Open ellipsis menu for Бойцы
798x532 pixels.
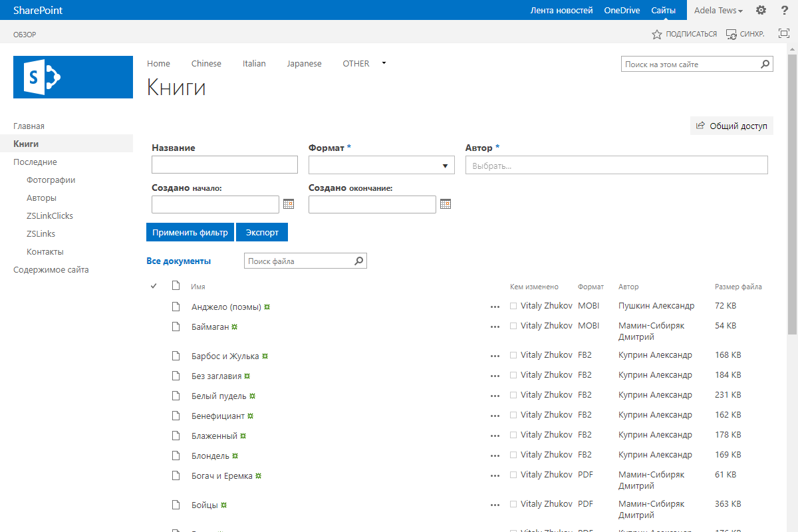pyautogui.click(x=495, y=505)
